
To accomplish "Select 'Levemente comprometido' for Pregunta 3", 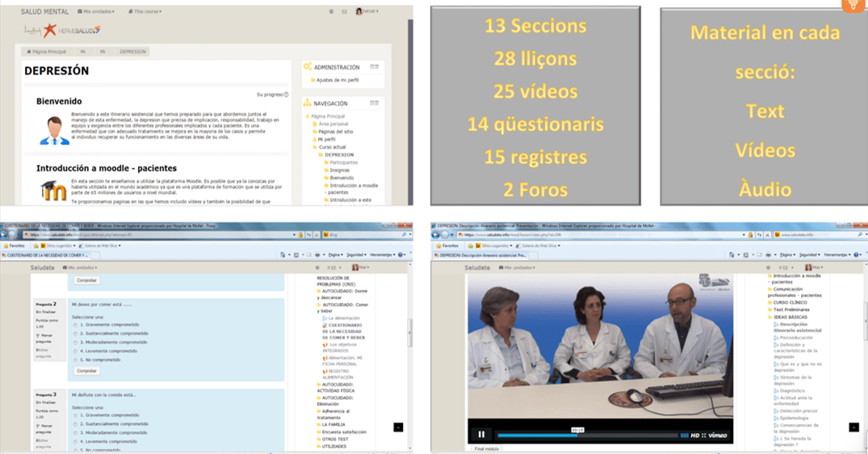I will coord(75,442).
